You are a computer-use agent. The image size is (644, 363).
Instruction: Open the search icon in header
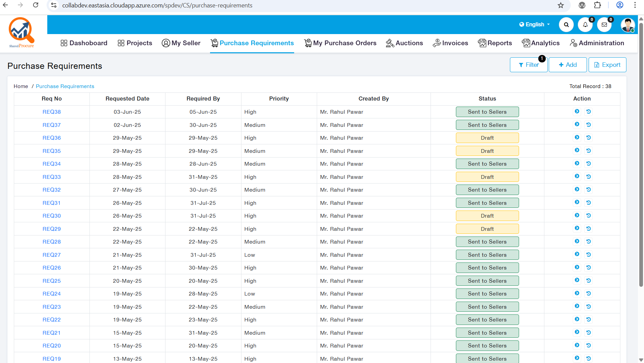(566, 25)
